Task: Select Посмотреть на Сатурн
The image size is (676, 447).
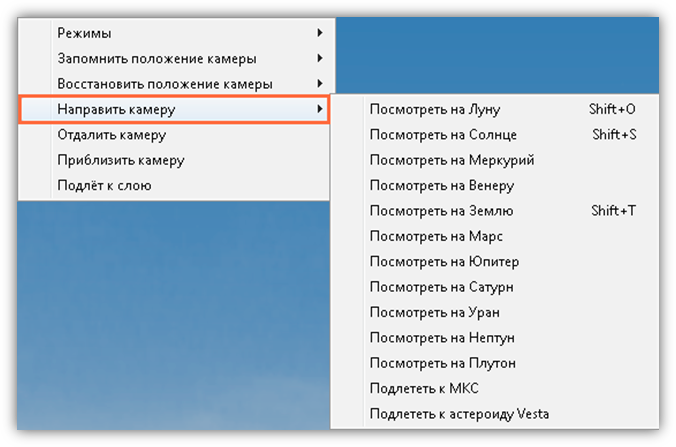Action: [x=443, y=287]
